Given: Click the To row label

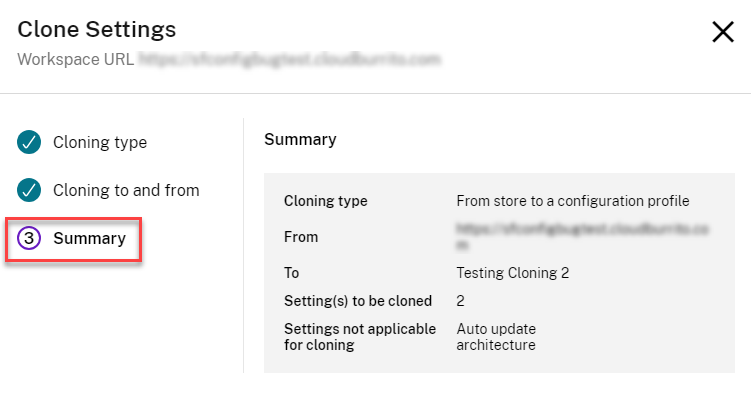Looking at the screenshot, I should click(292, 272).
